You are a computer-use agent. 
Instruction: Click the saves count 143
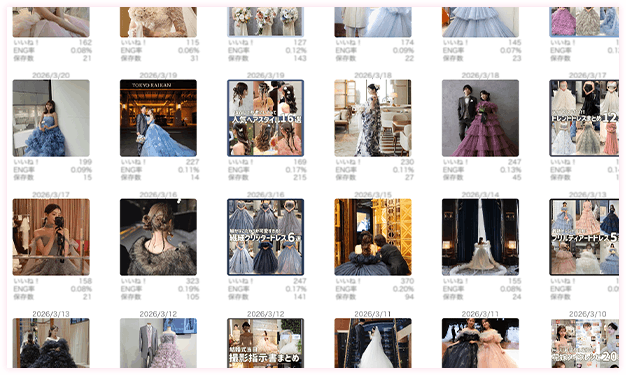point(300,58)
